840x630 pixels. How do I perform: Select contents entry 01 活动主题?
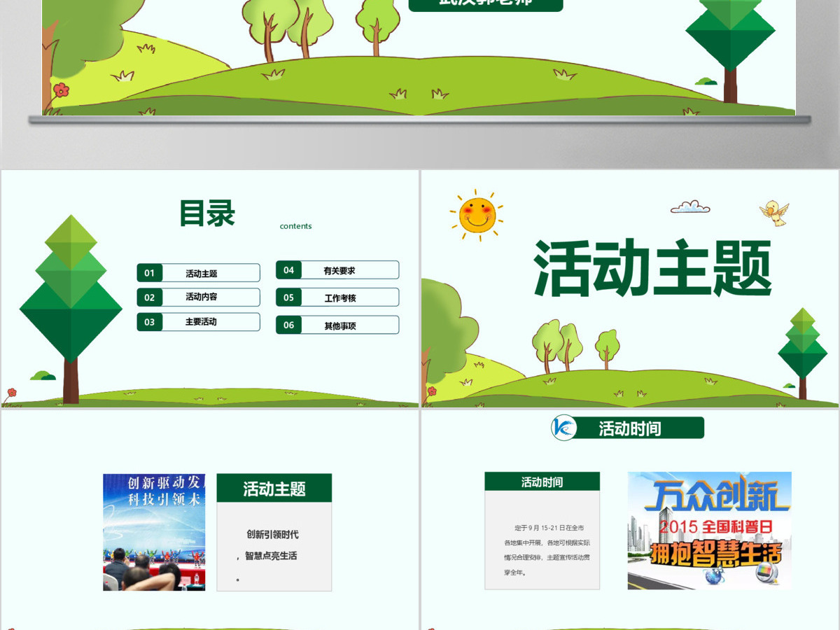pos(199,273)
